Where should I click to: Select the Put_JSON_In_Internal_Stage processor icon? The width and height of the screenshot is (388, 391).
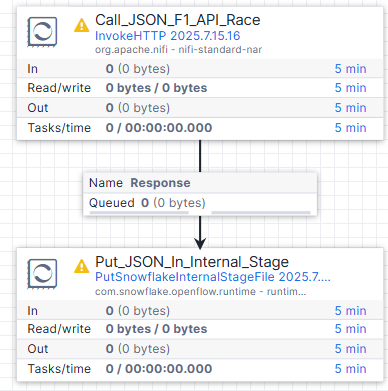(42, 274)
